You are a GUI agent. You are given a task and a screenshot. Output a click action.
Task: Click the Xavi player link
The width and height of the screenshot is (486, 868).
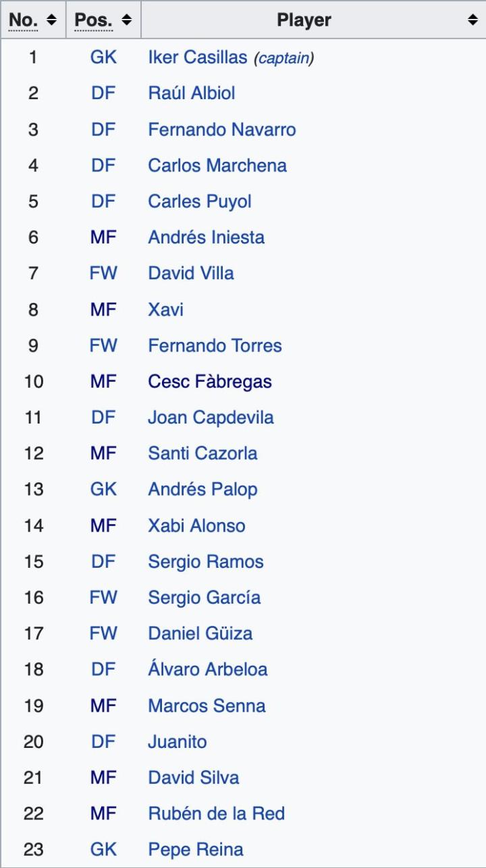point(165,310)
